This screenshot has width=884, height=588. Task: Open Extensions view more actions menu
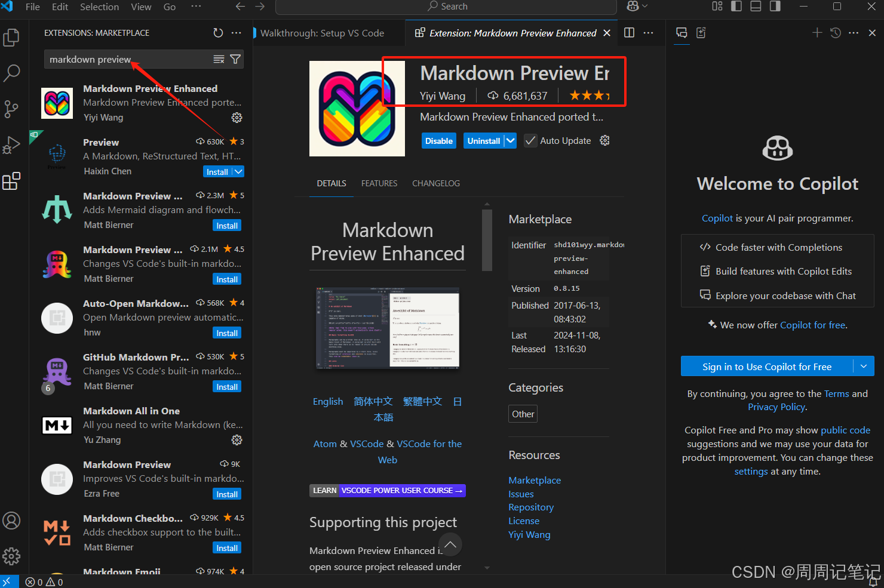coord(237,33)
